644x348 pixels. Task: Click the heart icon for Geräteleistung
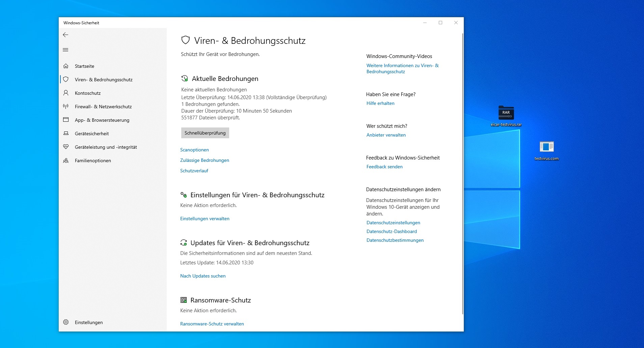point(66,147)
